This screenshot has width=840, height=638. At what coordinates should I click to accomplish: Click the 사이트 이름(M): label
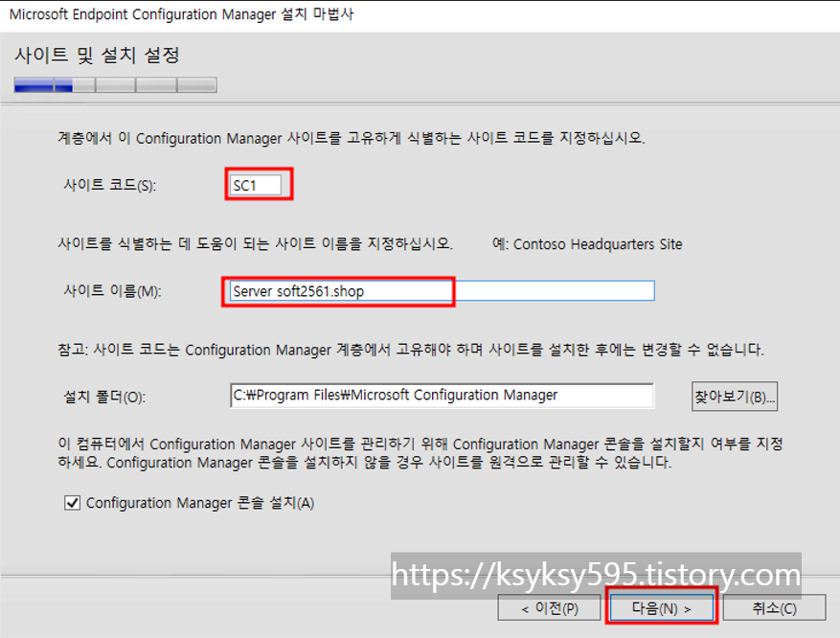click(x=112, y=291)
